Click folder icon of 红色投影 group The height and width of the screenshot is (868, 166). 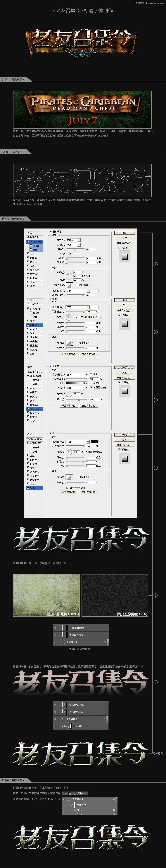tap(66, 726)
